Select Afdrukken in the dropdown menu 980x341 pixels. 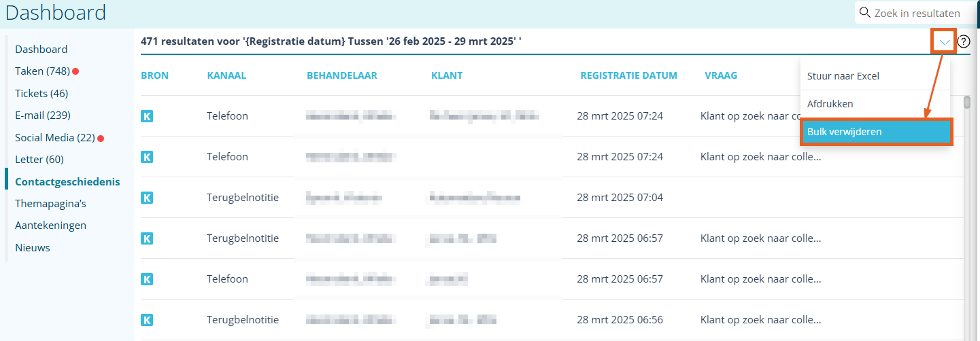tap(830, 104)
